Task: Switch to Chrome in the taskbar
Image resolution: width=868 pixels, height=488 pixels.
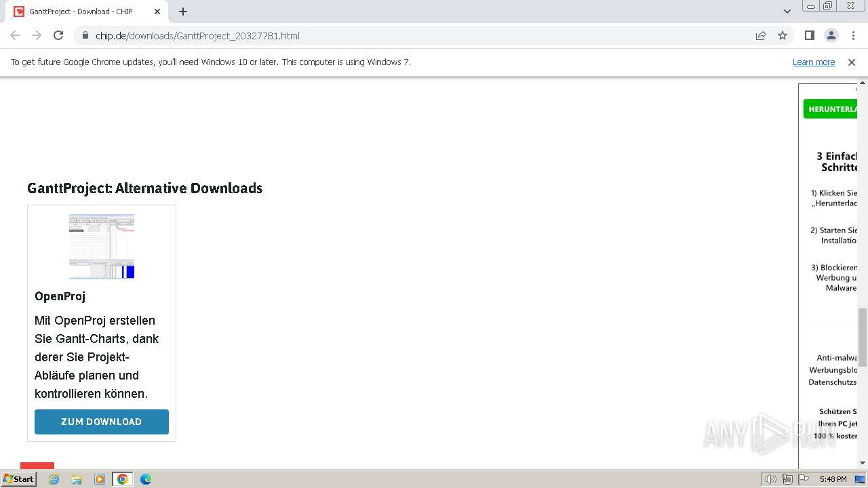Action: click(123, 479)
